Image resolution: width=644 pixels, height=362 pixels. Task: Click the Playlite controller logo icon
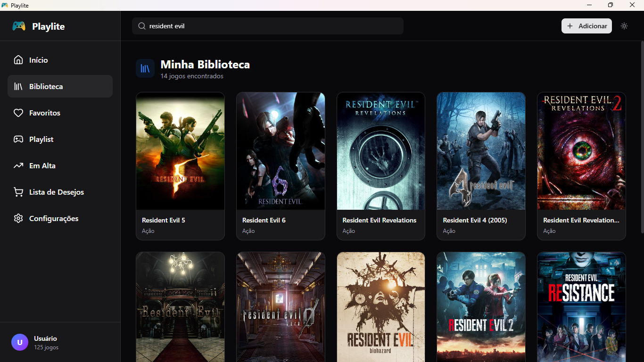[x=19, y=26]
